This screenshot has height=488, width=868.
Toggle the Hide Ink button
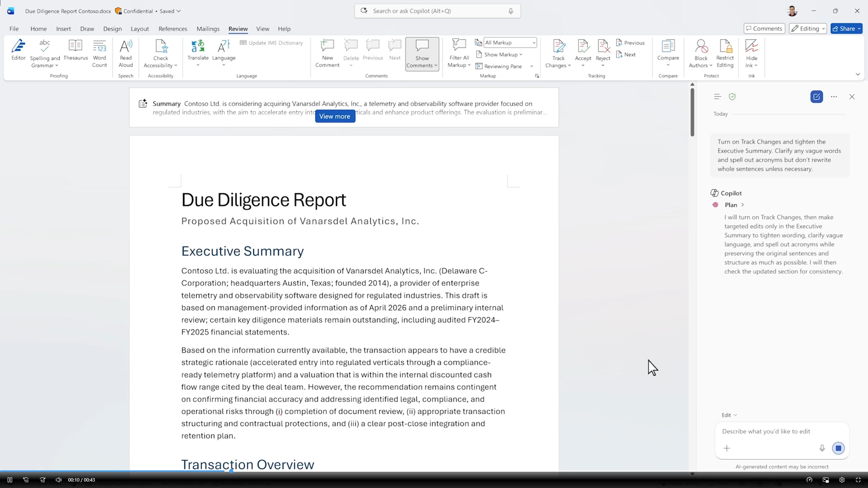[x=751, y=54]
